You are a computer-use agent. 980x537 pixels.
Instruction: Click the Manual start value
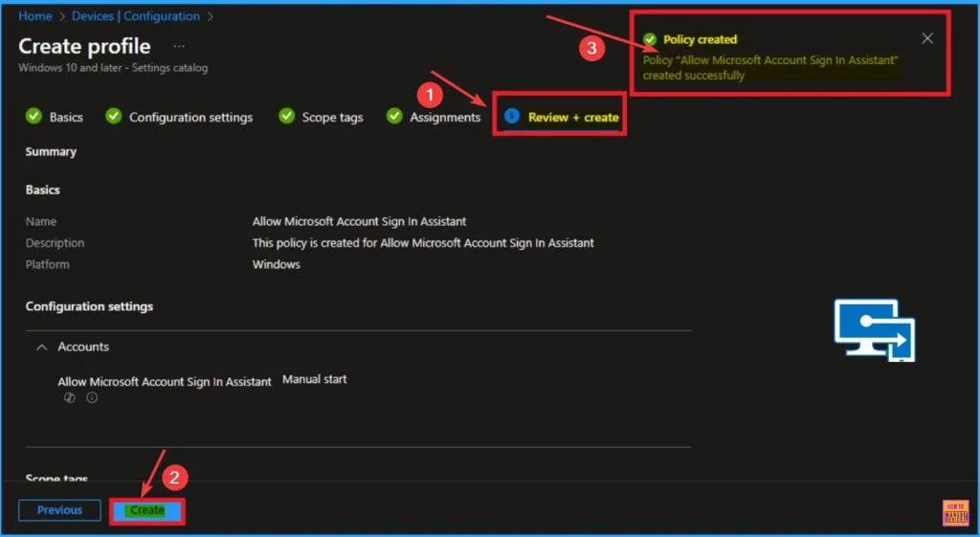(x=314, y=379)
